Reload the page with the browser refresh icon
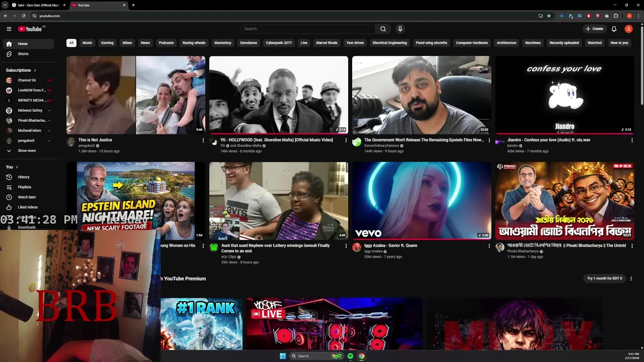Viewport: 644px width, 362px height. [x=23, y=16]
